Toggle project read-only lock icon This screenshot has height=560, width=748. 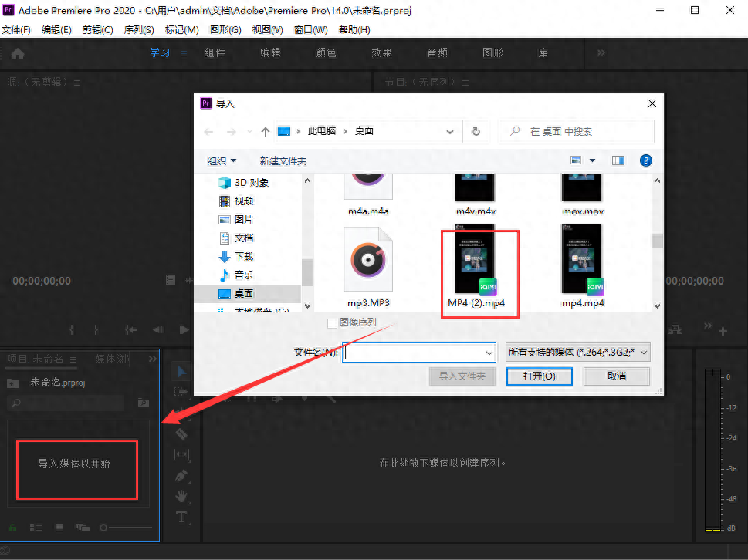(x=13, y=528)
